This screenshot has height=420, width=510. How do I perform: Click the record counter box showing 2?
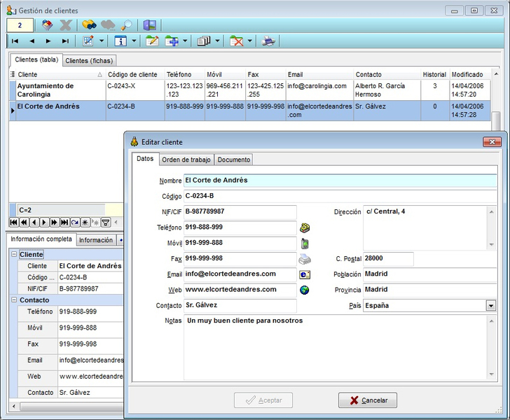click(20, 25)
